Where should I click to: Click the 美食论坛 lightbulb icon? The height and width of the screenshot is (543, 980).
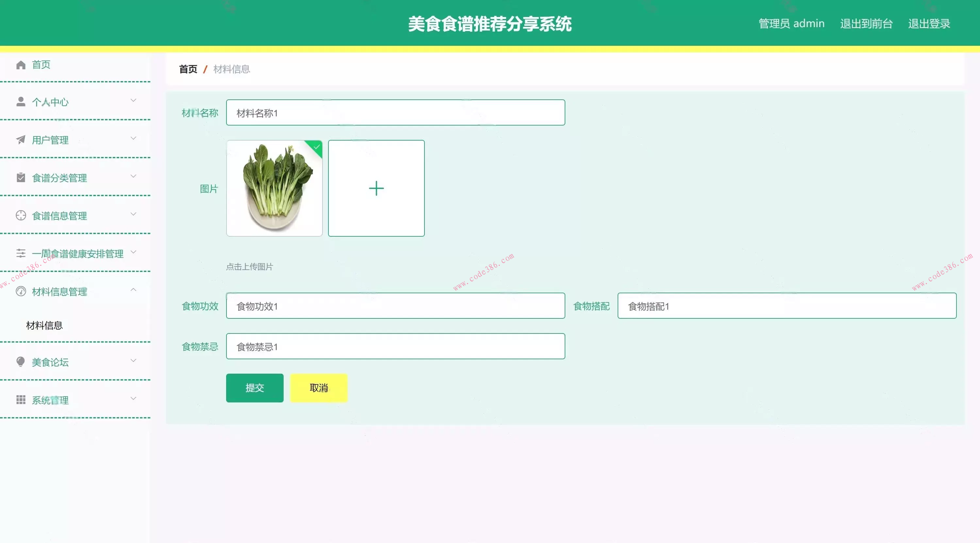click(x=21, y=362)
